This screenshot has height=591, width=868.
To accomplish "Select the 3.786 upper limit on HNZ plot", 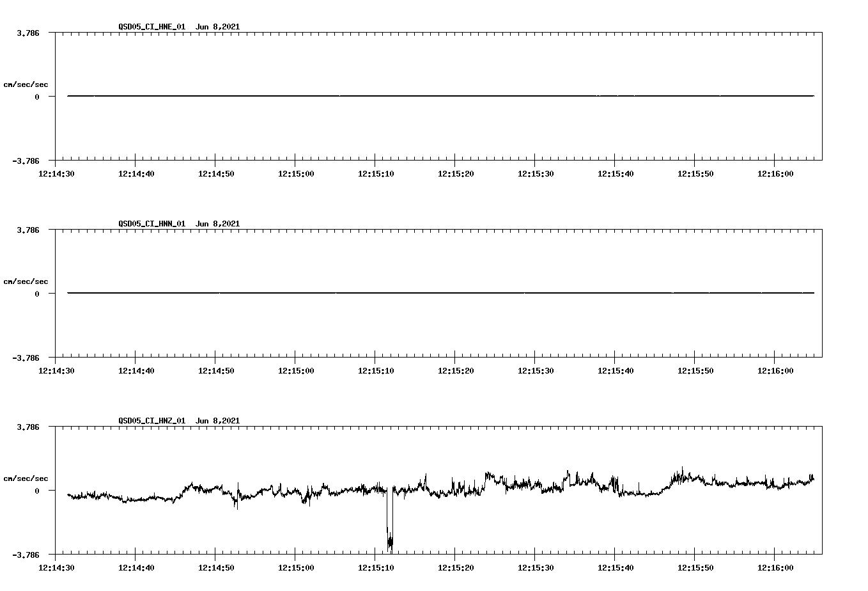I will click(x=28, y=427).
